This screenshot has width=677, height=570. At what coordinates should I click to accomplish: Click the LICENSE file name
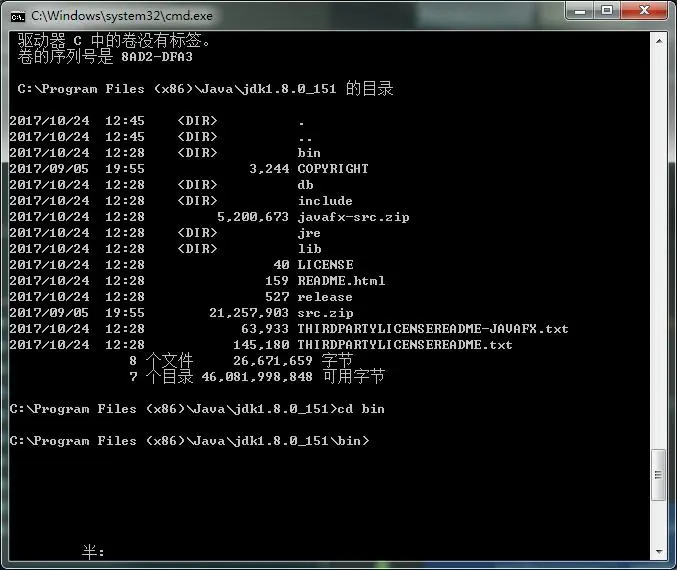[326, 265]
